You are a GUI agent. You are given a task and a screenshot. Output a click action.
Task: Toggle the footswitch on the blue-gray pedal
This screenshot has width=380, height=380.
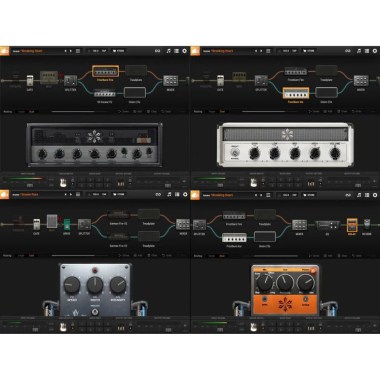click(x=95, y=312)
